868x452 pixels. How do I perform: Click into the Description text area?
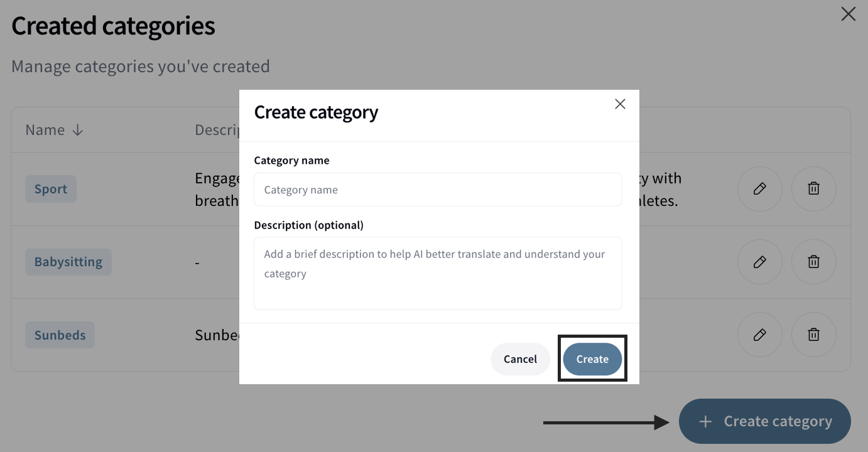(438, 273)
